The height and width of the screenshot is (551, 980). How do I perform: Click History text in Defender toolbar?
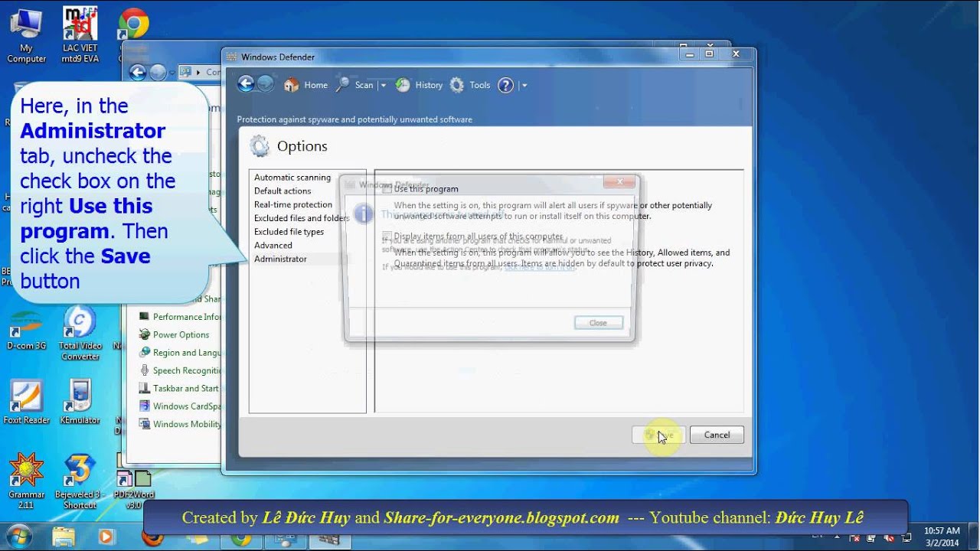(x=429, y=85)
